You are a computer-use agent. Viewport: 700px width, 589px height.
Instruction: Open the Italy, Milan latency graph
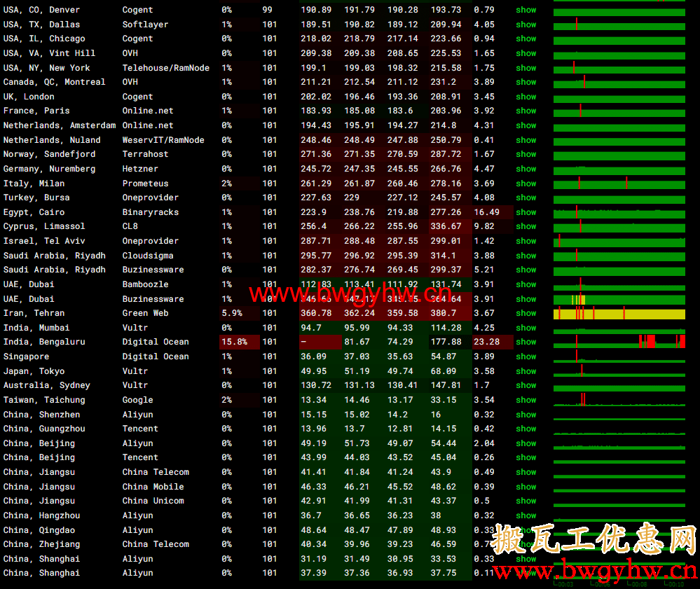(x=619, y=183)
